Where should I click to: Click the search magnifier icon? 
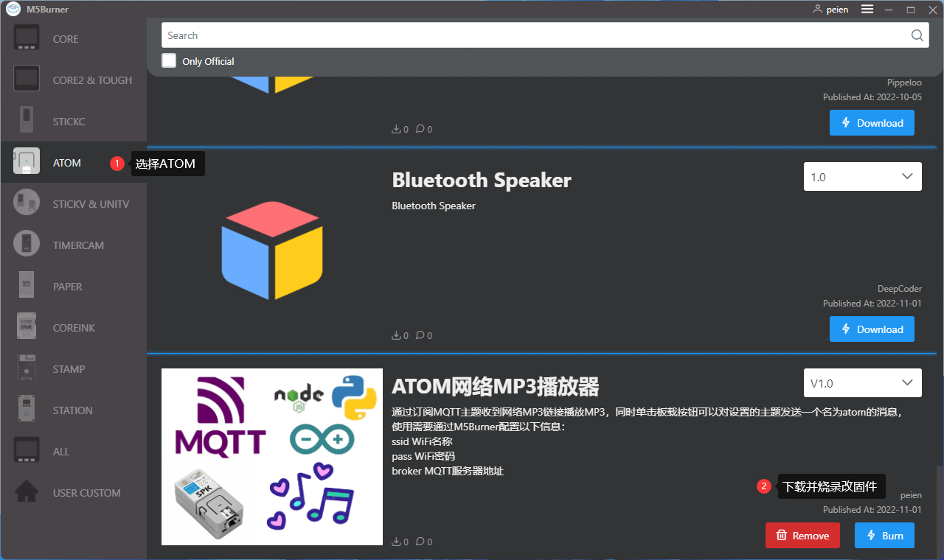coord(917,35)
